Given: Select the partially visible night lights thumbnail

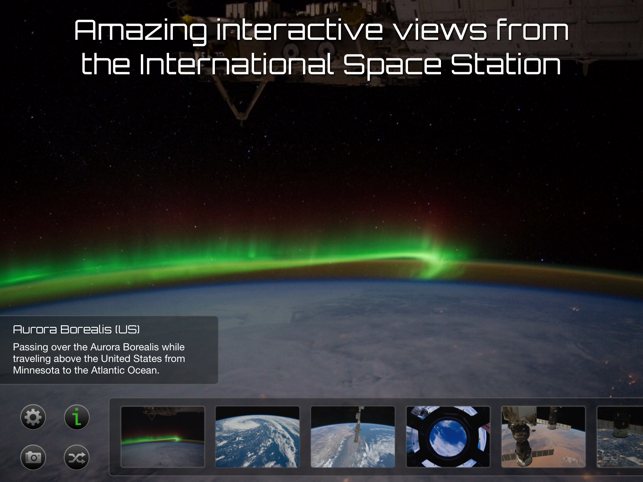Looking at the screenshot, I should [620, 437].
